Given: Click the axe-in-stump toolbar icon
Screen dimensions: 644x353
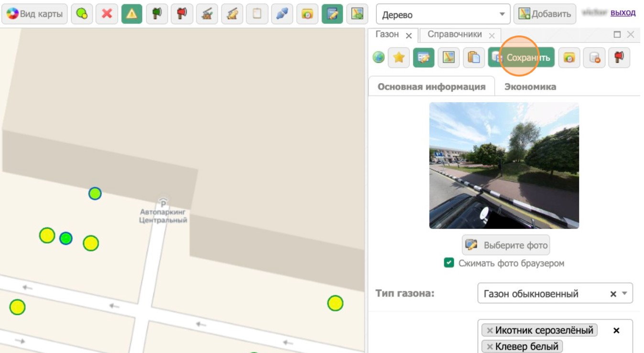Looking at the screenshot, I should (x=207, y=14).
